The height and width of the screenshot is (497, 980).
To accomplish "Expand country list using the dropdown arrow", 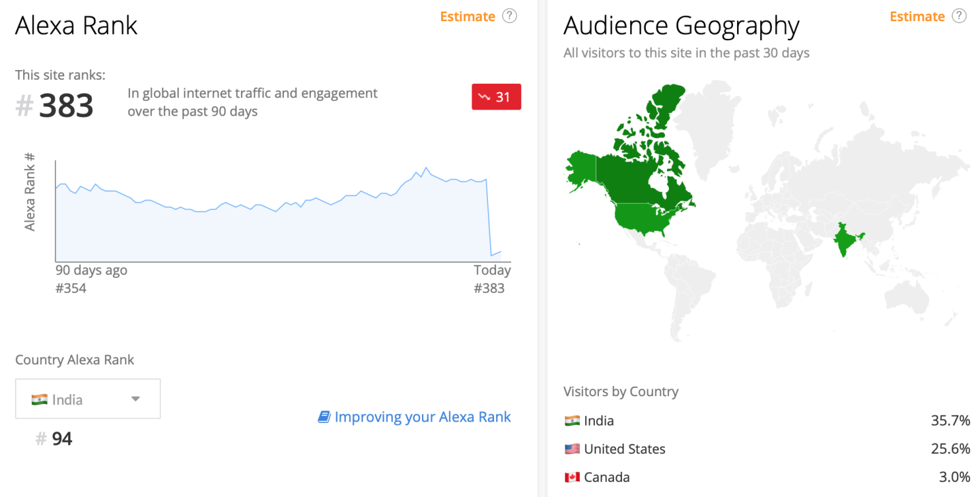I will (x=135, y=399).
